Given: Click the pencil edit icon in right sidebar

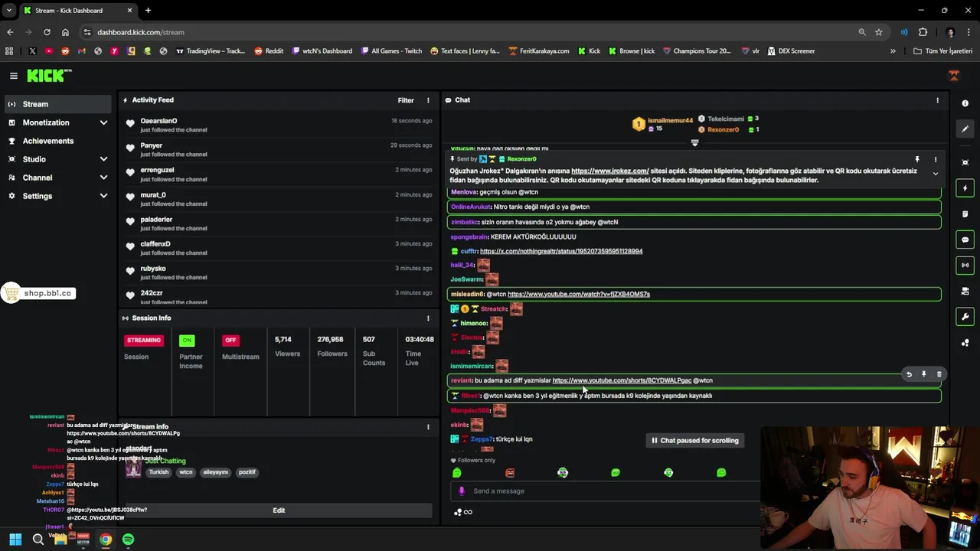Looking at the screenshot, I should pyautogui.click(x=965, y=129).
